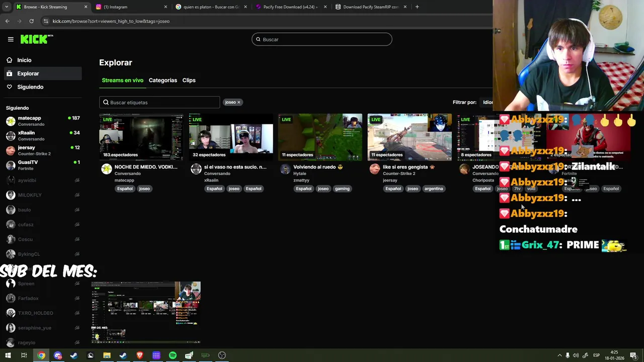Click the Buscar etiquetas tag search box
The width and height of the screenshot is (644, 362).
tap(159, 103)
